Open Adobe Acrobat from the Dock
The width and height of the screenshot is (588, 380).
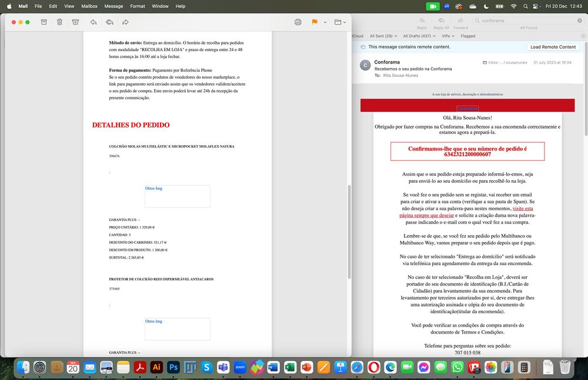(140, 367)
